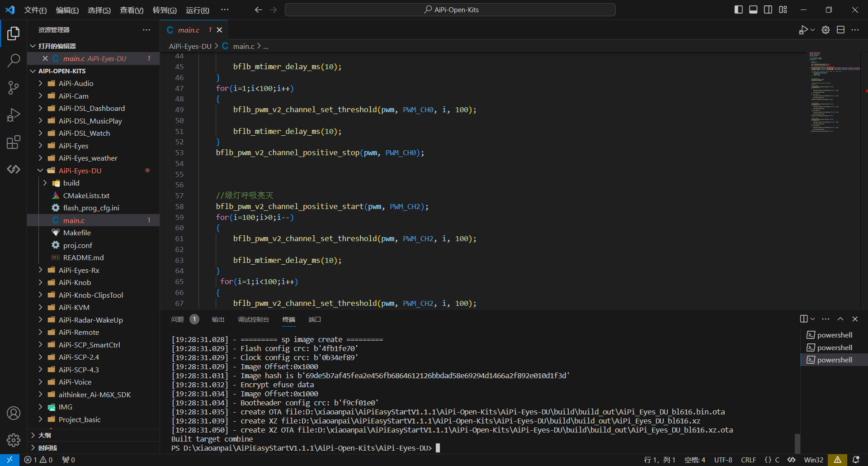
Task: Open the Remote Explorer activity bar icon
Action: (x=14, y=169)
